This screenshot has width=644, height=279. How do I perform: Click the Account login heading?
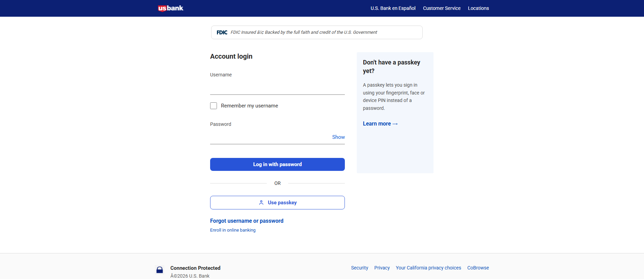coord(231,56)
